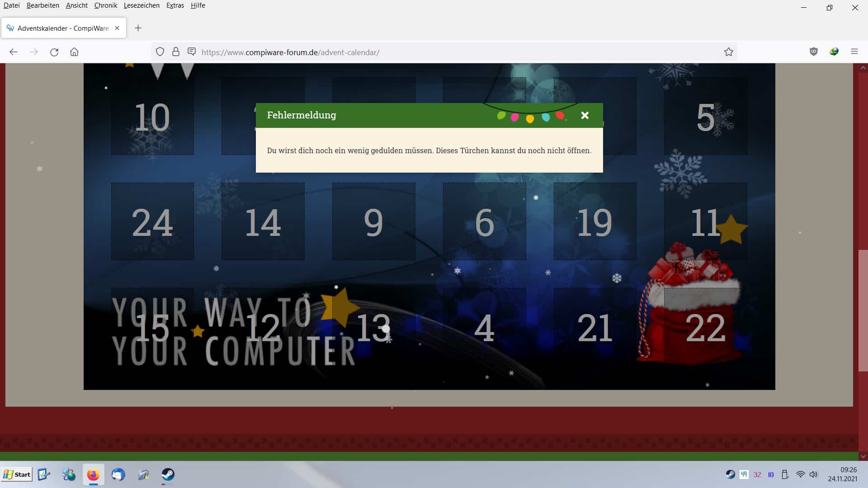Viewport: 868px width, 488px height.
Task: Show tracking protection shield info
Action: [160, 52]
